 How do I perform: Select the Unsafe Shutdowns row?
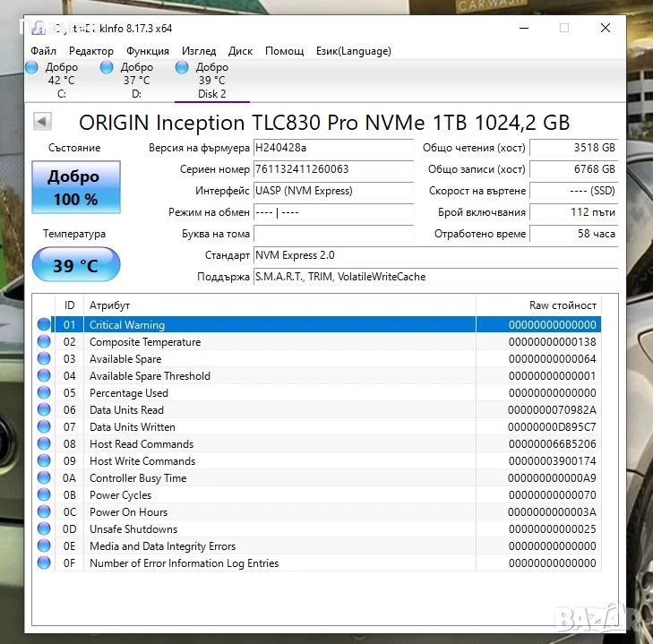tap(319, 529)
